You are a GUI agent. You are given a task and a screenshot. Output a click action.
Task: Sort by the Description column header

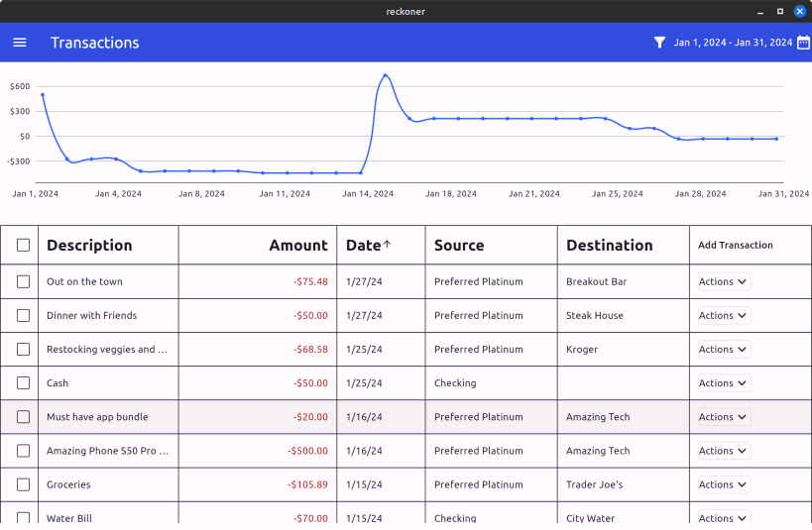click(89, 245)
